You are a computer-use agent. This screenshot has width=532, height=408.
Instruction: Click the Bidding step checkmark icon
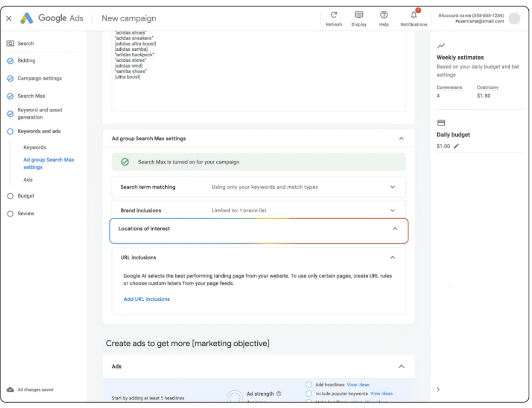[10, 61]
